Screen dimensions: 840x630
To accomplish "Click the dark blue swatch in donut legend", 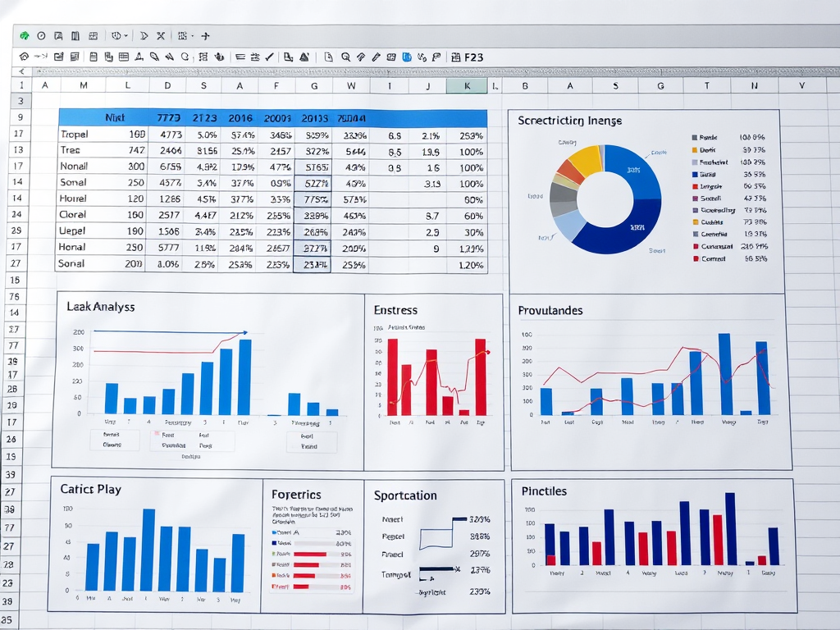I will click(695, 175).
